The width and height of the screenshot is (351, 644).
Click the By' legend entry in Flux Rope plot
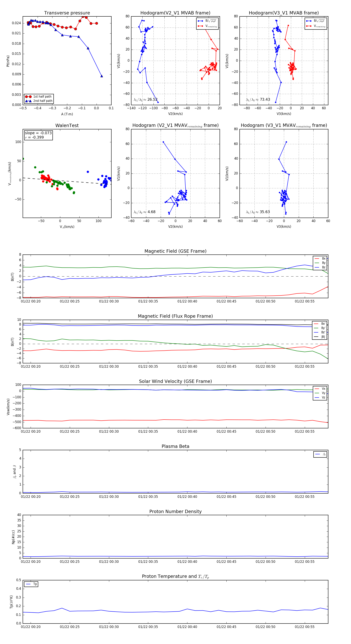point(320,328)
